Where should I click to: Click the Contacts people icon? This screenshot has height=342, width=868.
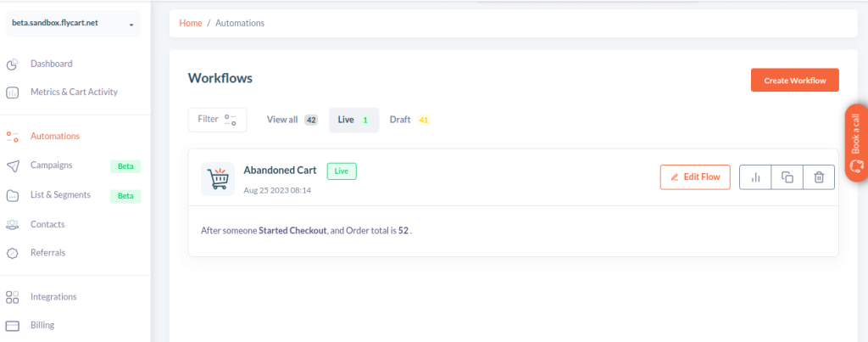click(x=12, y=225)
